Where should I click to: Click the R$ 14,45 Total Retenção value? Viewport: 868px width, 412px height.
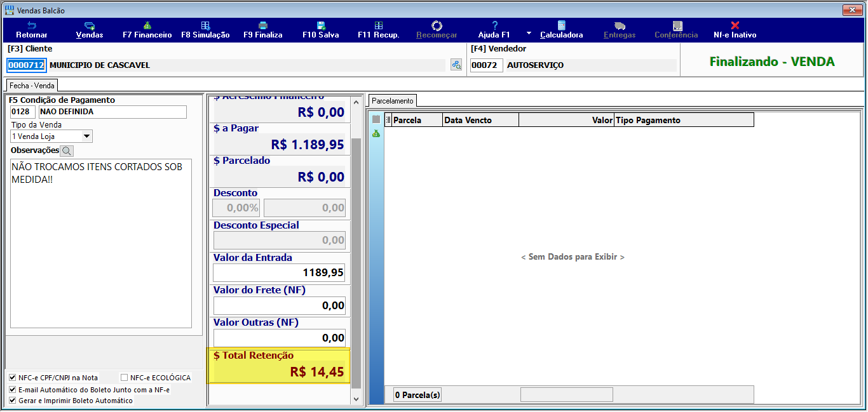click(x=317, y=371)
